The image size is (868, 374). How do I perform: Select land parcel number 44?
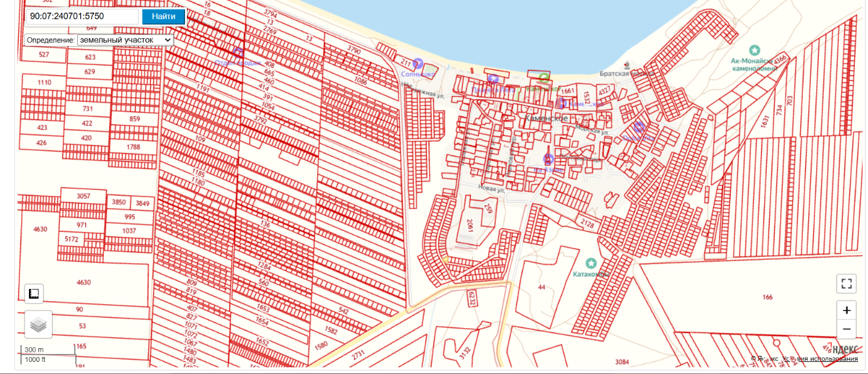pyautogui.click(x=541, y=287)
